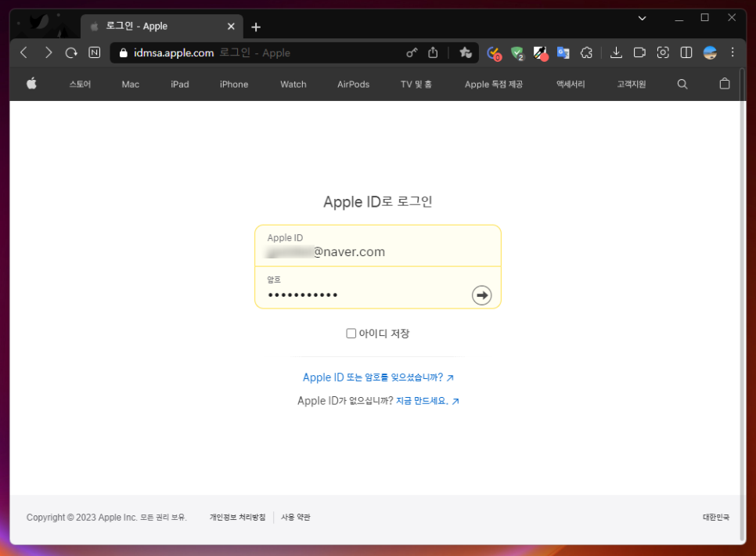Open the password key icon in address bar
Image resolution: width=756 pixels, height=556 pixels.
click(412, 52)
